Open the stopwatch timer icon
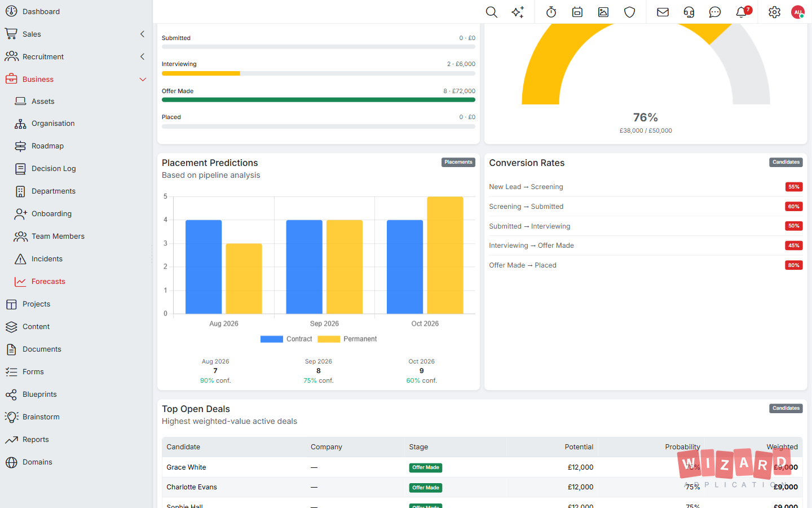812x508 pixels. point(551,12)
